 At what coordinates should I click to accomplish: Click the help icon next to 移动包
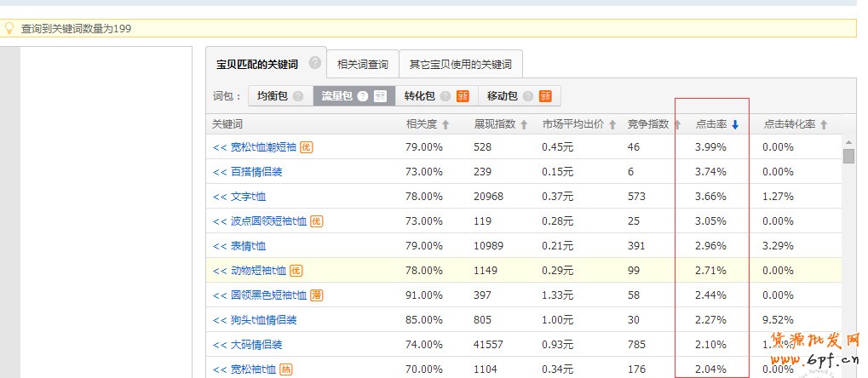[528, 96]
